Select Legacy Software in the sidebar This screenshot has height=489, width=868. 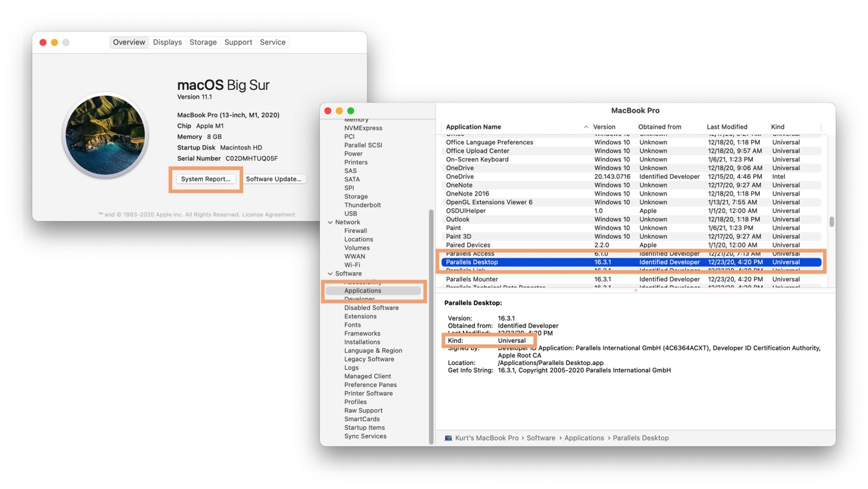pos(369,360)
